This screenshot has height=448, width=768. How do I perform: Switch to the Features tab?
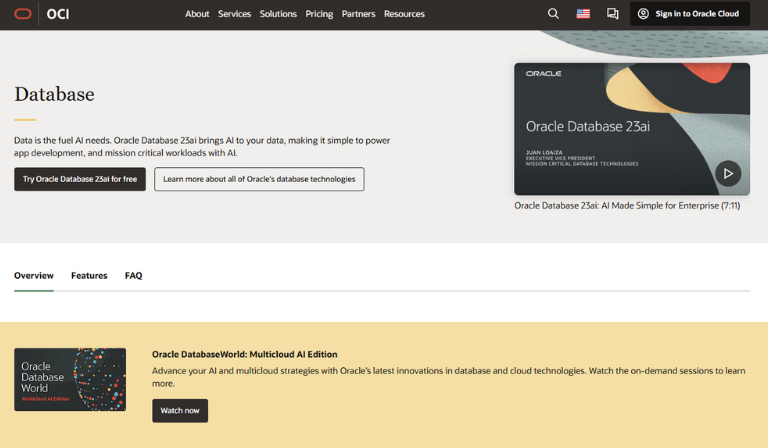click(x=89, y=276)
